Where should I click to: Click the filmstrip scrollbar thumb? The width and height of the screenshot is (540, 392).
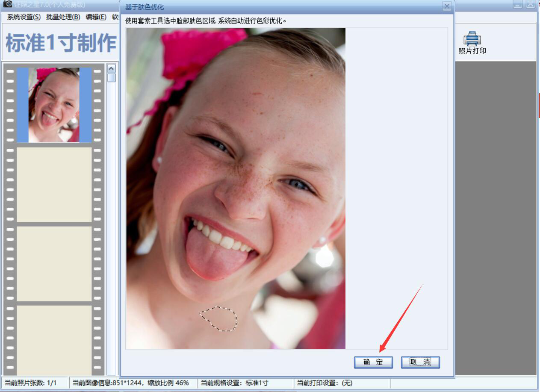point(111,77)
